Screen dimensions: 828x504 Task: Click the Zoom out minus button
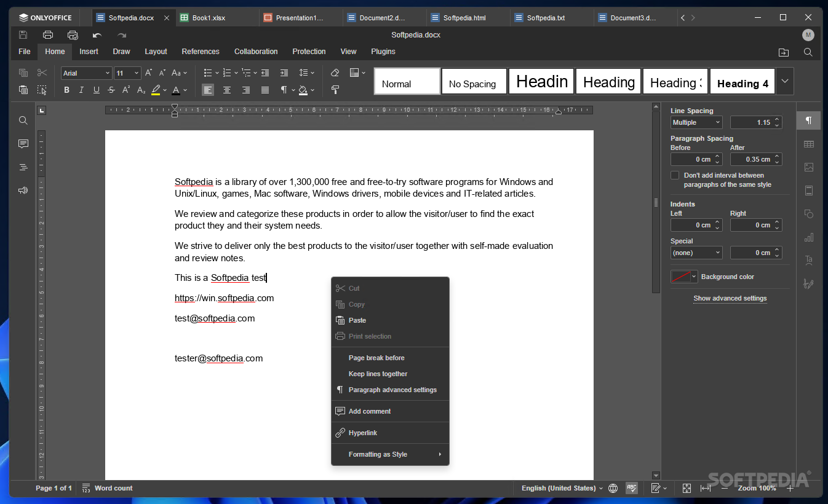tap(725, 488)
